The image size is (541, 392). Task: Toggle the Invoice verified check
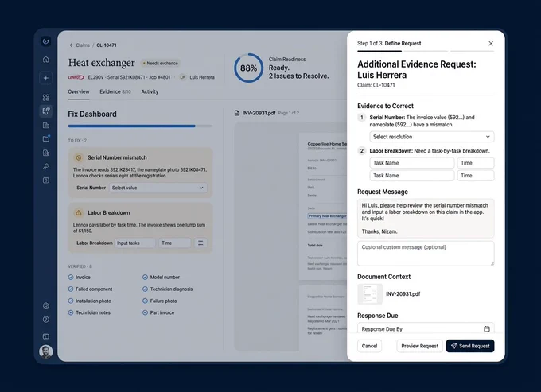click(71, 278)
